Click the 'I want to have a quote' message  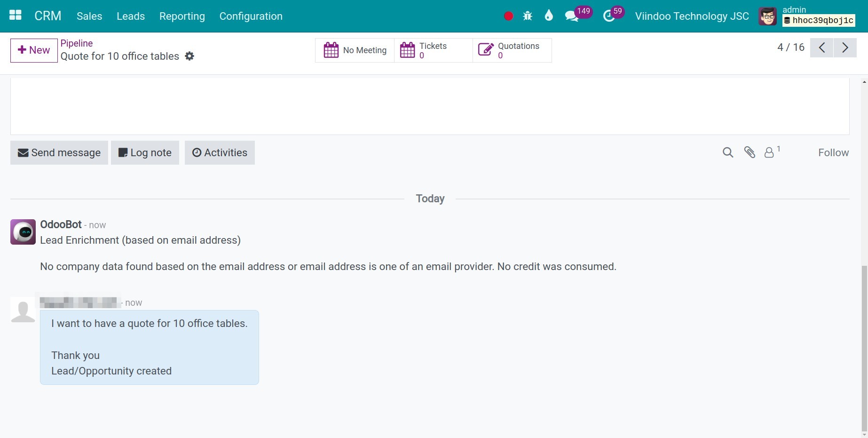click(150, 323)
